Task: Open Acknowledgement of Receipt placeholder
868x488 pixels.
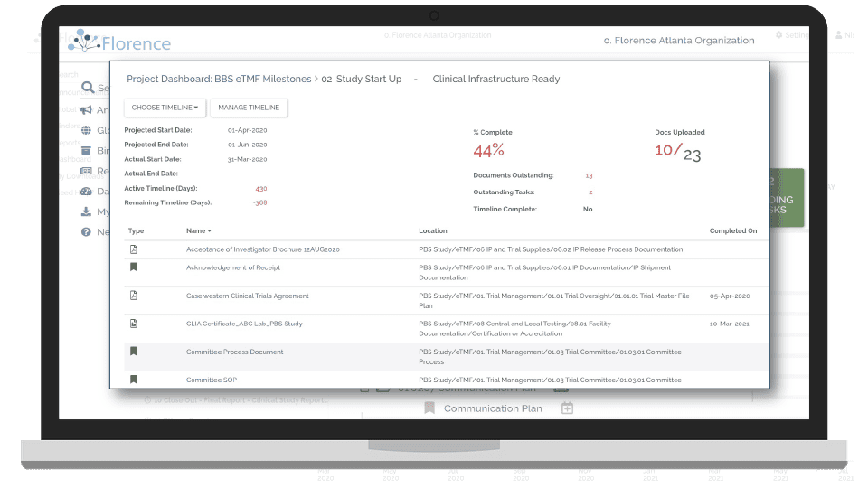Action: click(233, 267)
